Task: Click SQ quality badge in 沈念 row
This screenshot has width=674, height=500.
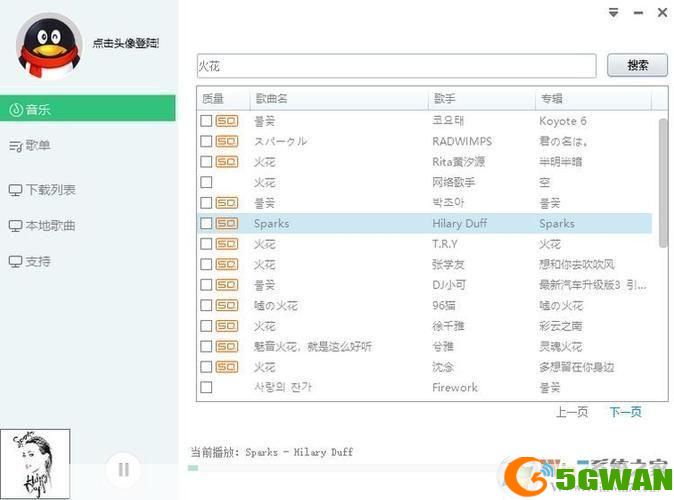Action: [x=227, y=367]
